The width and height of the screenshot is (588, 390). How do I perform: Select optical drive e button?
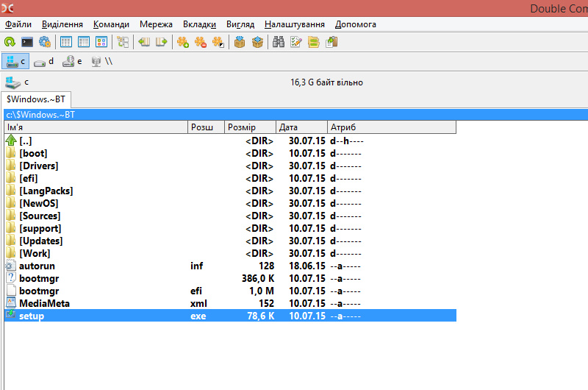pyautogui.click(x=71, y=61)
